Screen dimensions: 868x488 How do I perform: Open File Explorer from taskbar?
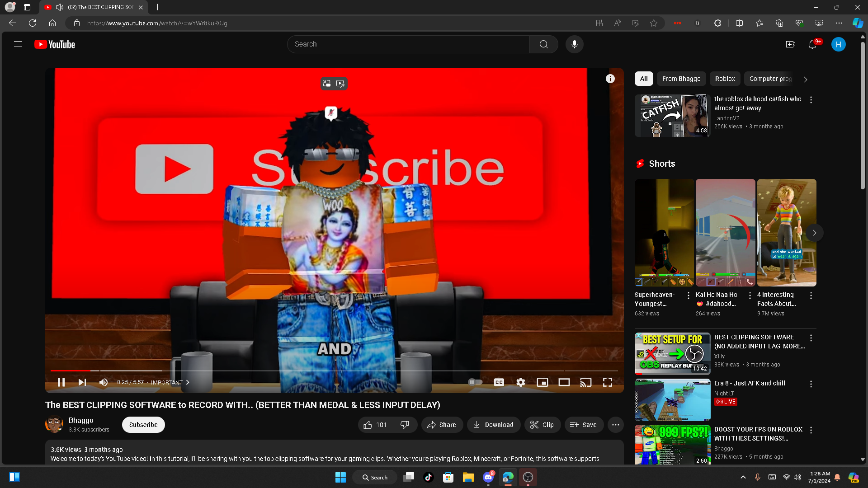tap(468, 477)
